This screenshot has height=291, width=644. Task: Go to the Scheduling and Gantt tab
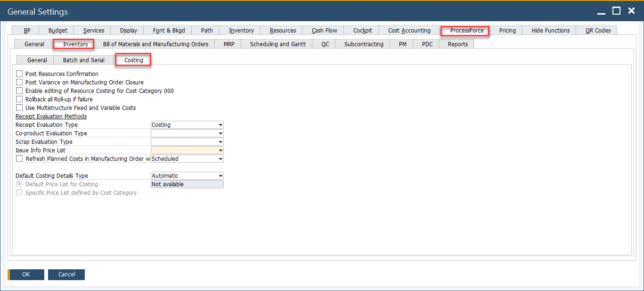coord(277,44)
